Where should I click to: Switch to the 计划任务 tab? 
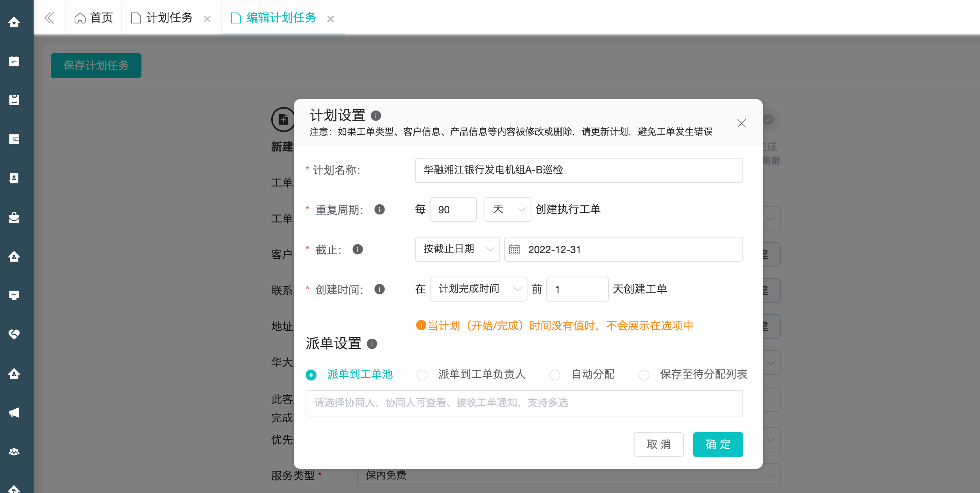click(170, 18)
